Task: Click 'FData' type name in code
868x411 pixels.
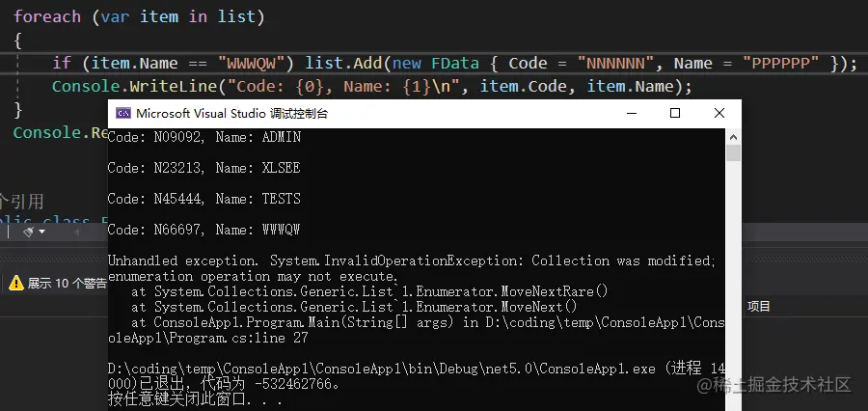Action: (x=455, y=63)
